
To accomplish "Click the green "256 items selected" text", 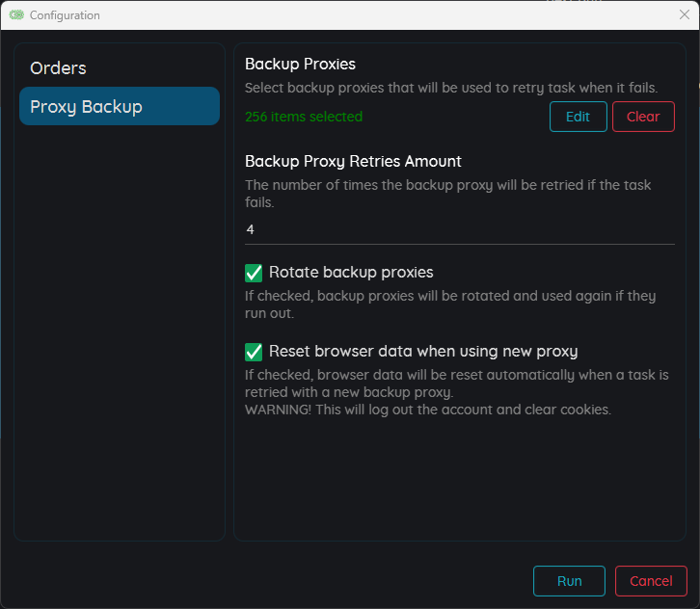I will (x=304, y=117).
